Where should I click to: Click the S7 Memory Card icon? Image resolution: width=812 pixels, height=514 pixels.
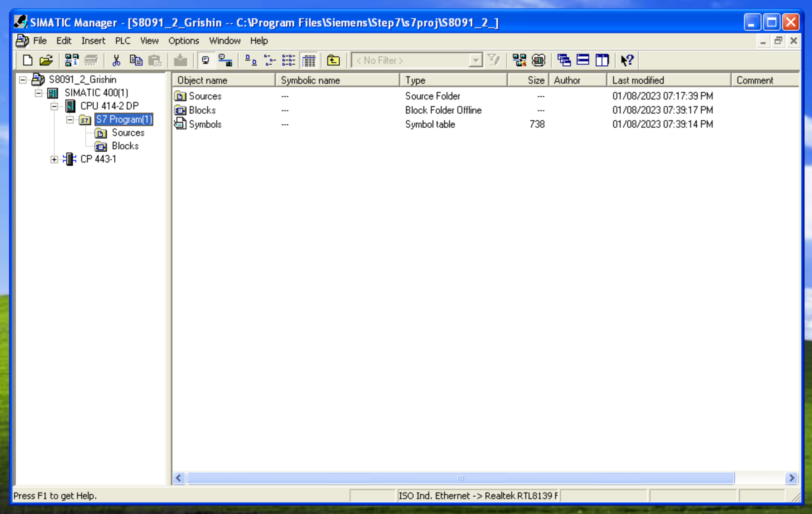(91, 61)
